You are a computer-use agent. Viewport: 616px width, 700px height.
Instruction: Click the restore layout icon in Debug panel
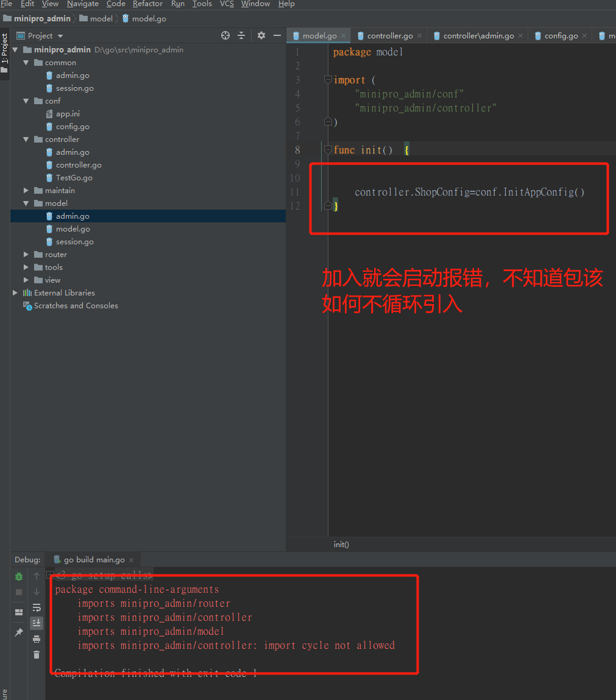(x=19, y=612)
